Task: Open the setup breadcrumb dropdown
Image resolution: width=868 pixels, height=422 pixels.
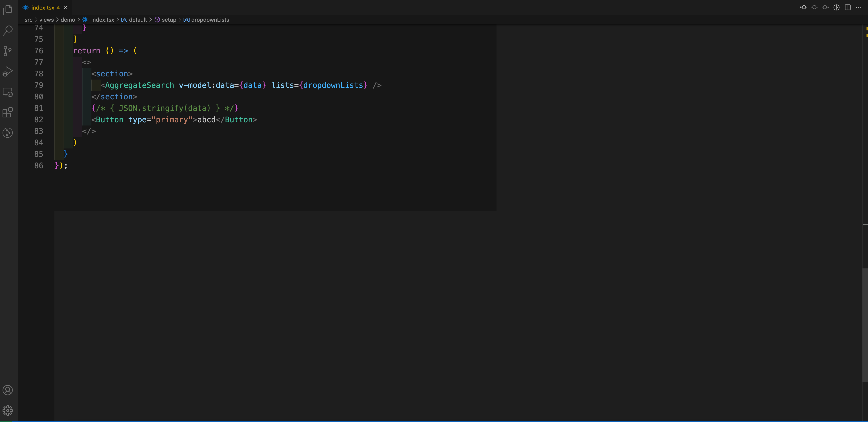Action: (169, 20)
